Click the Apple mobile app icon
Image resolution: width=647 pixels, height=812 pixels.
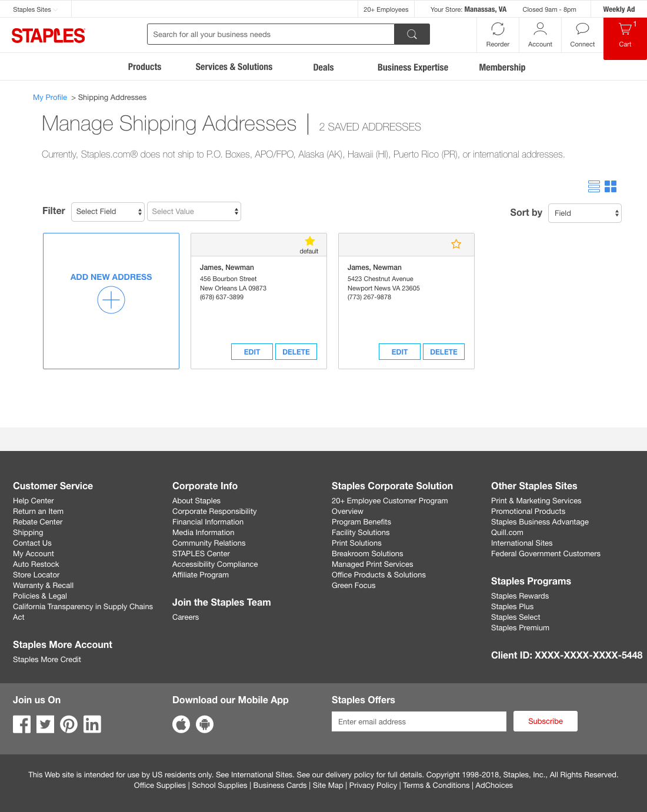point(181,724)
